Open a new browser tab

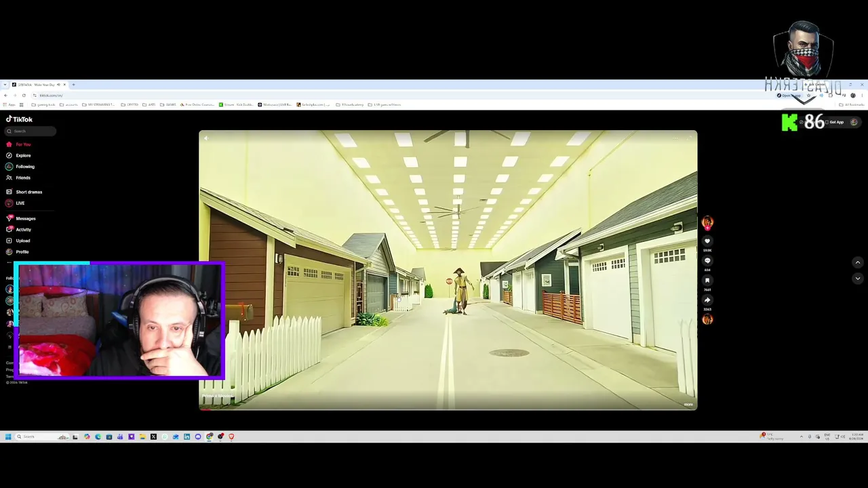coord(74,85)
